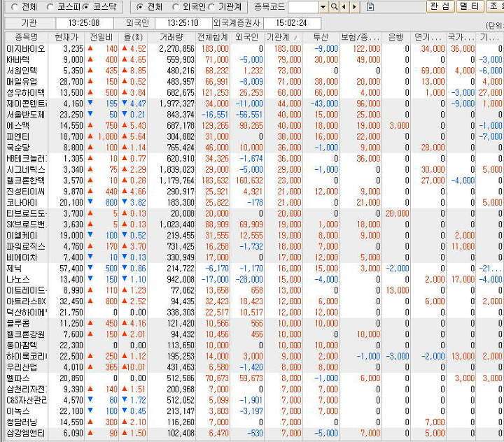Click 웰크론한텍 foreigner value 160,632

point(249,180)
